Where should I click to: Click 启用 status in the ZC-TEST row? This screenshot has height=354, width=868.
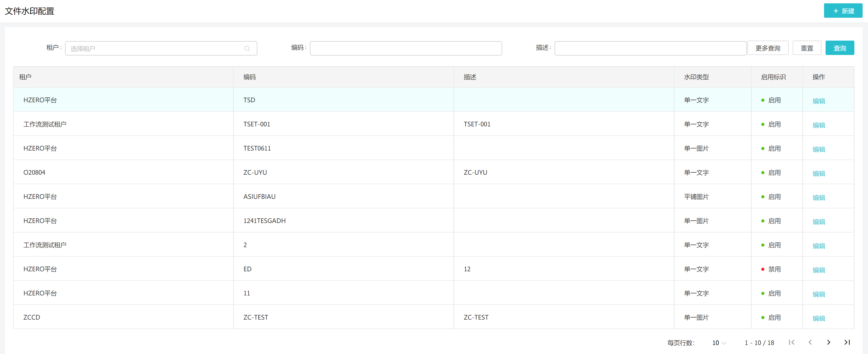[771, 317]
